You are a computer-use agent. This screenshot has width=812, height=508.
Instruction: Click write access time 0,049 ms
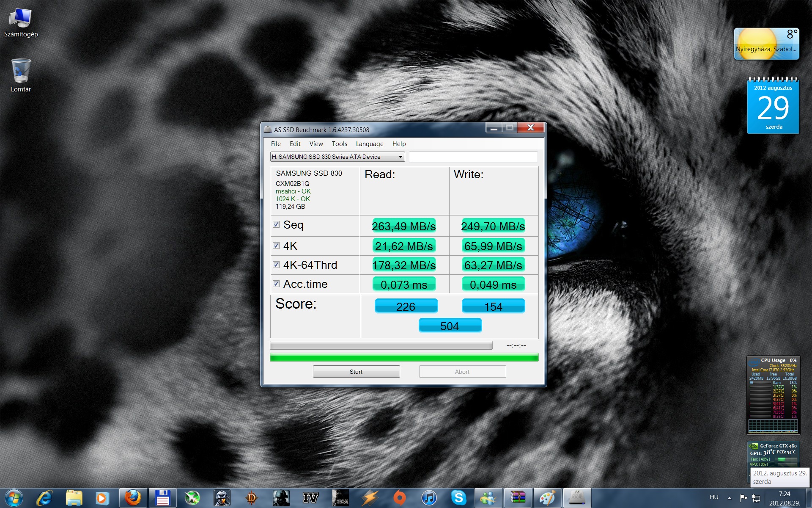coord(493,284)
